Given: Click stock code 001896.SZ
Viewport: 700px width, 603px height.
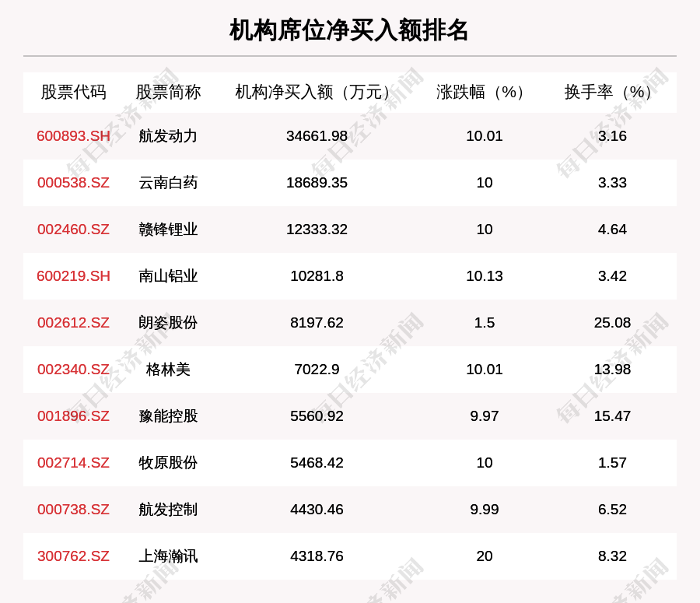Looking at the screenshot, I should 73,416.
